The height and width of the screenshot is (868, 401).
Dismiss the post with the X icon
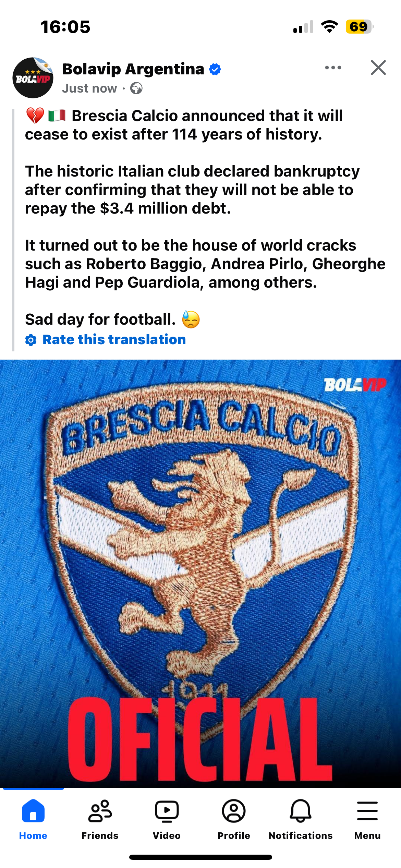click(x=378, y=68)
